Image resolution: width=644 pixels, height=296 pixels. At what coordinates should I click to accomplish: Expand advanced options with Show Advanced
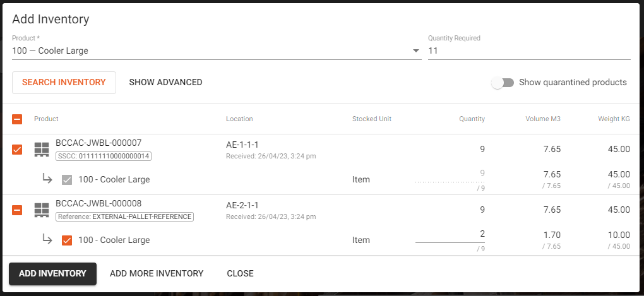click(165, 83)
